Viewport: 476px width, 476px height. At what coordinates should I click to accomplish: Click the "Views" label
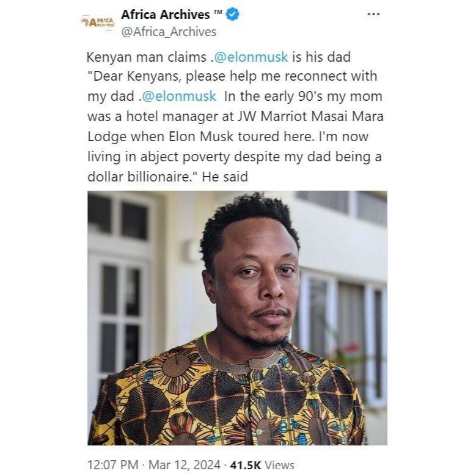tap(279, 466)
